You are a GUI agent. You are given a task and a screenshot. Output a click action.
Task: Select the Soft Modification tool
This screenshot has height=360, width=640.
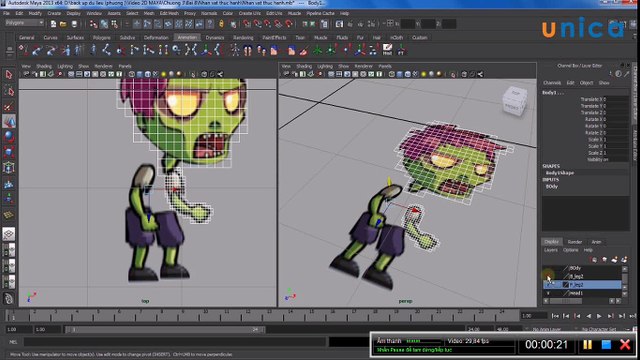tap(9, 184)
